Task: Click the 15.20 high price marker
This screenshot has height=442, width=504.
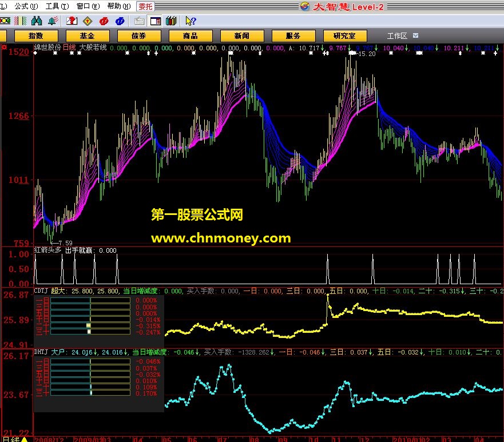Action: click(367, 54)
